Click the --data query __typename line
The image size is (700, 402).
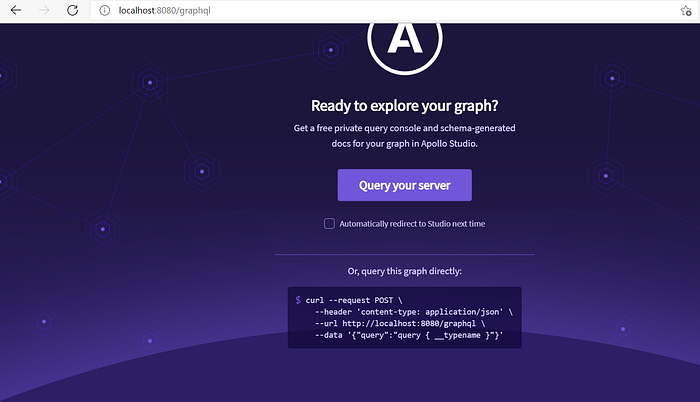point(409,335)
